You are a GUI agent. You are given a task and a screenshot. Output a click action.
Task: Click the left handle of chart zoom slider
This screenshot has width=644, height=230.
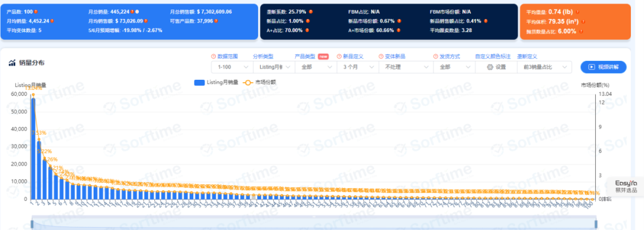coord(32,224)
